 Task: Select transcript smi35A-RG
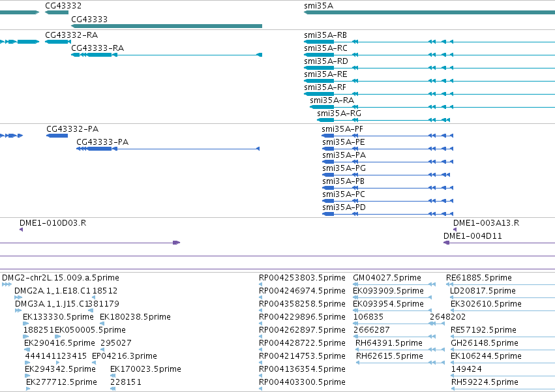(x=339, y=113)
